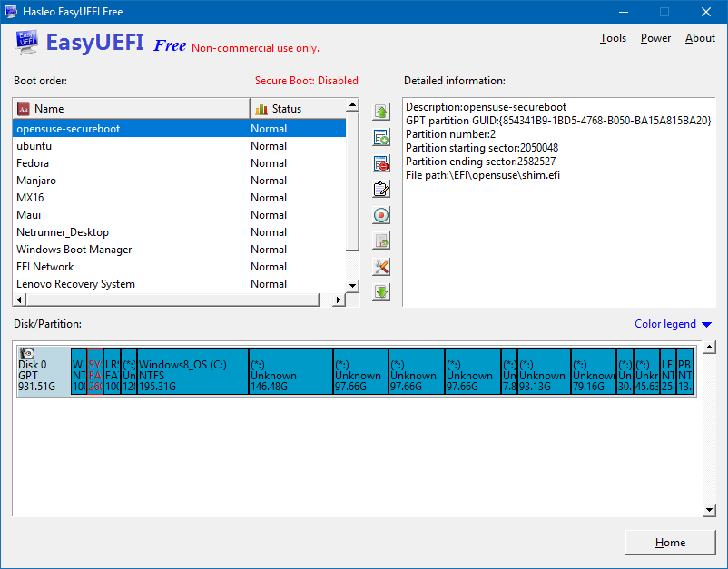The height and width of the screenshot is (569, 728).
Task: Open the About menu
Action: pos(700,38)
